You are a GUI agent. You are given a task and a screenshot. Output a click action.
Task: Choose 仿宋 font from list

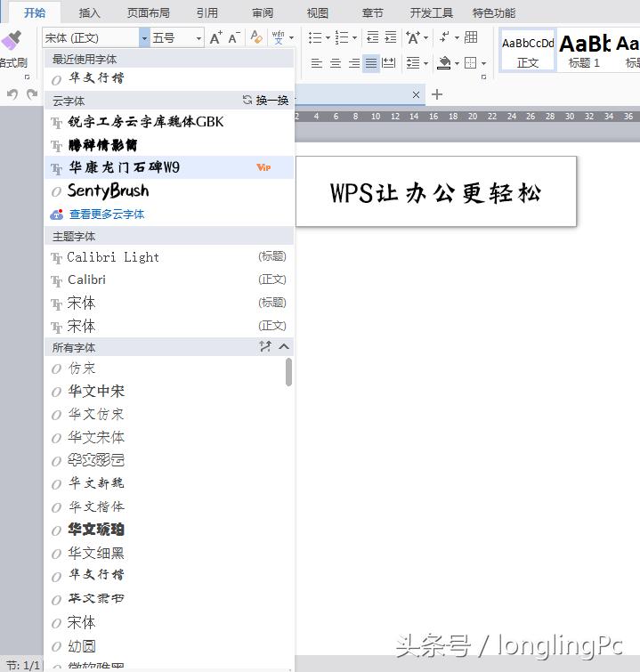coord(165,368)
